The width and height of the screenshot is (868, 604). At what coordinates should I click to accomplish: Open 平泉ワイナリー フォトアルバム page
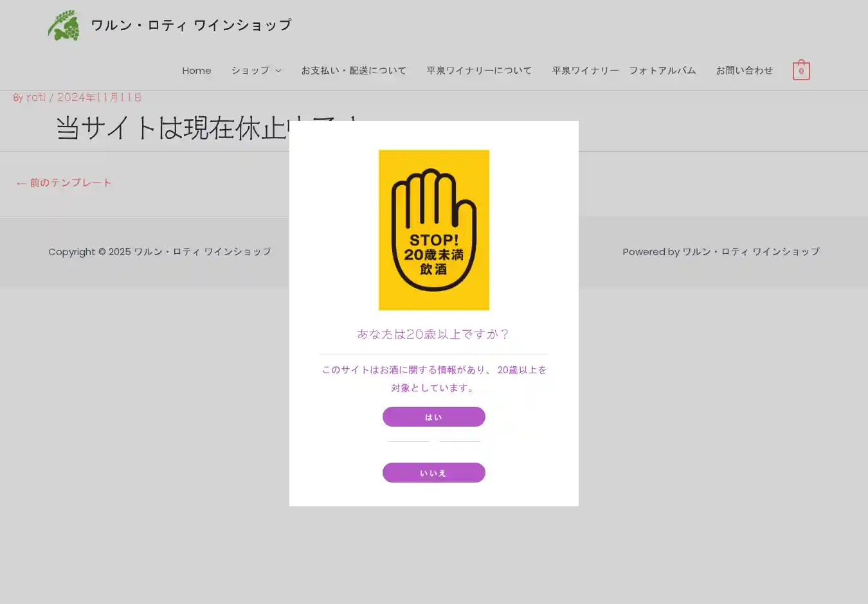coord(624,71)
